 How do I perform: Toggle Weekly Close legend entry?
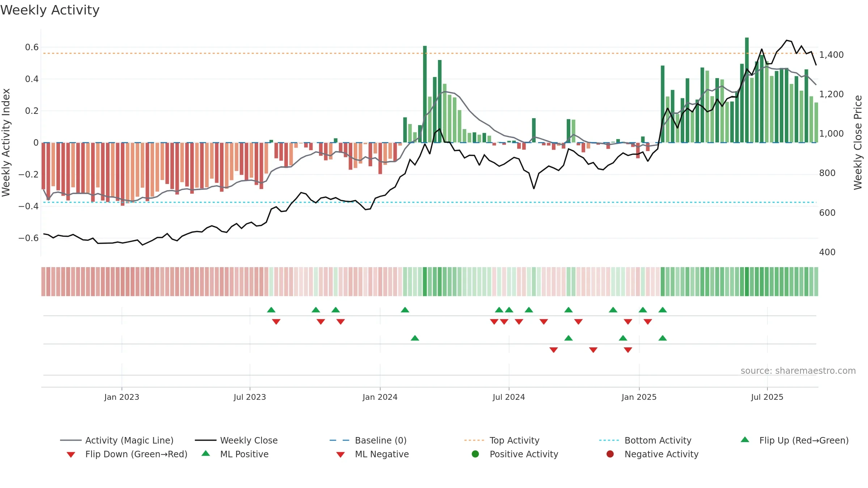(x=236, y=440)
